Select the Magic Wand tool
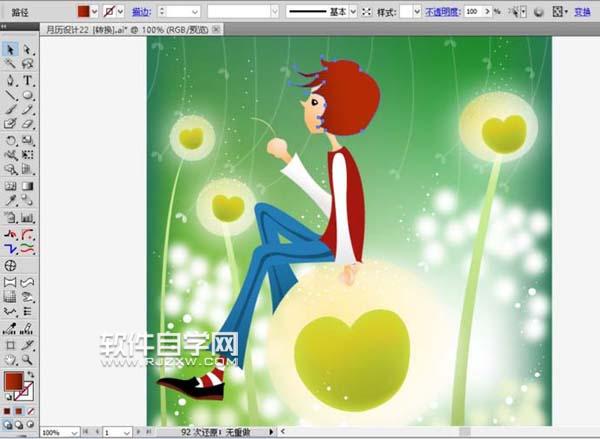600x439 pixels. (10, 64)
